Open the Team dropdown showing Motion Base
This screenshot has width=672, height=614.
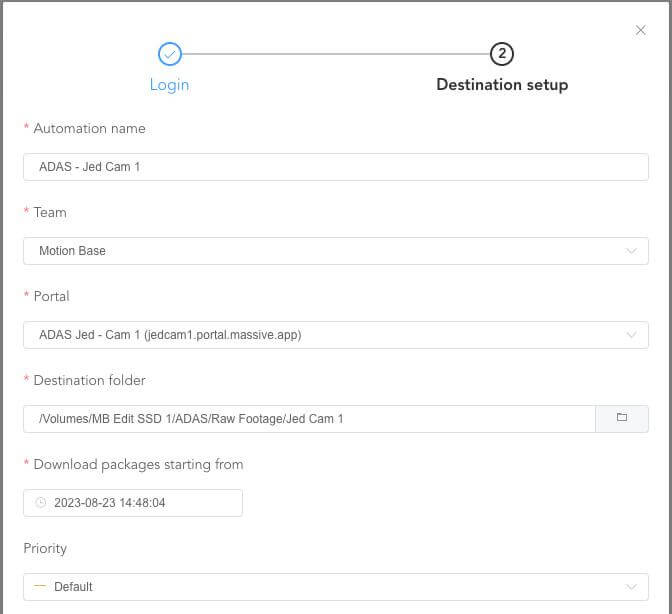(336, 251)
